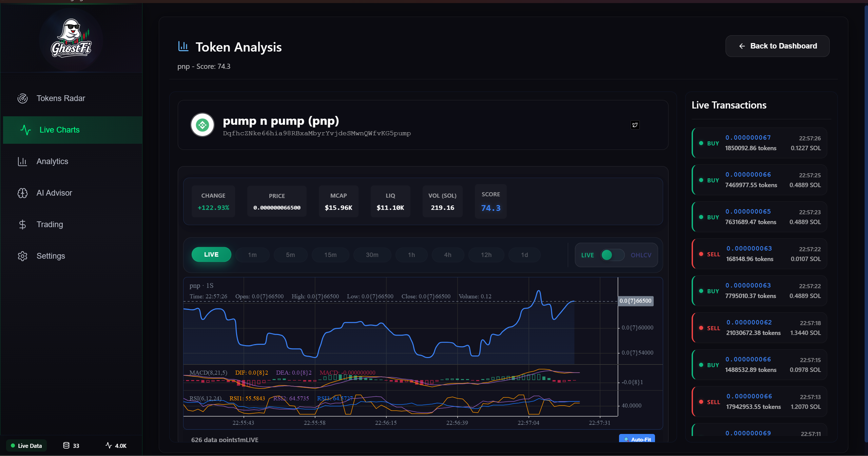Click the pump n pump token logo
Image resolution: width=868 pixels, height=456 pixels.
point(202,125)
